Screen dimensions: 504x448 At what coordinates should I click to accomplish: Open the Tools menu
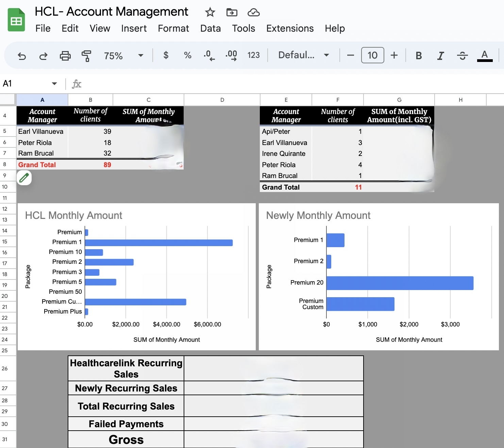coord(243,28)
